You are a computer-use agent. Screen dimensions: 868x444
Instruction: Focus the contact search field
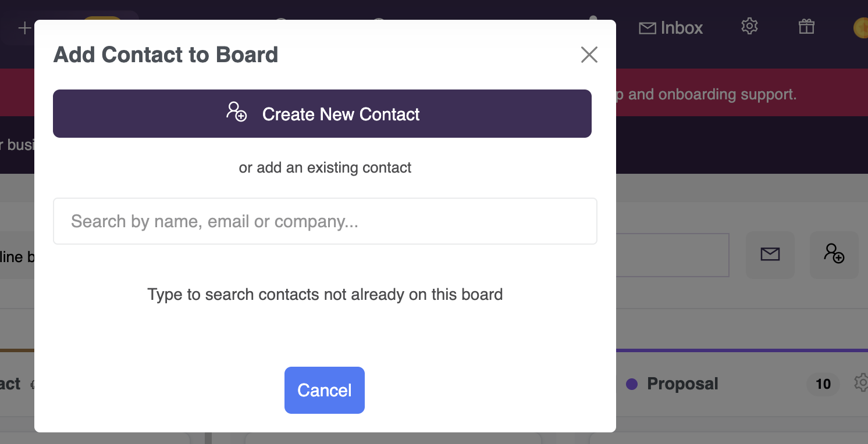coord(325,221)
